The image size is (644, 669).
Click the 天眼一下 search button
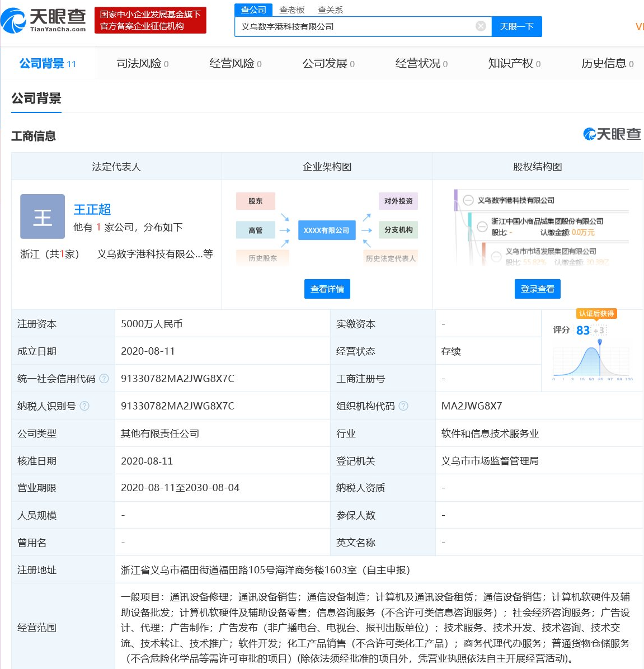(517, 26)
